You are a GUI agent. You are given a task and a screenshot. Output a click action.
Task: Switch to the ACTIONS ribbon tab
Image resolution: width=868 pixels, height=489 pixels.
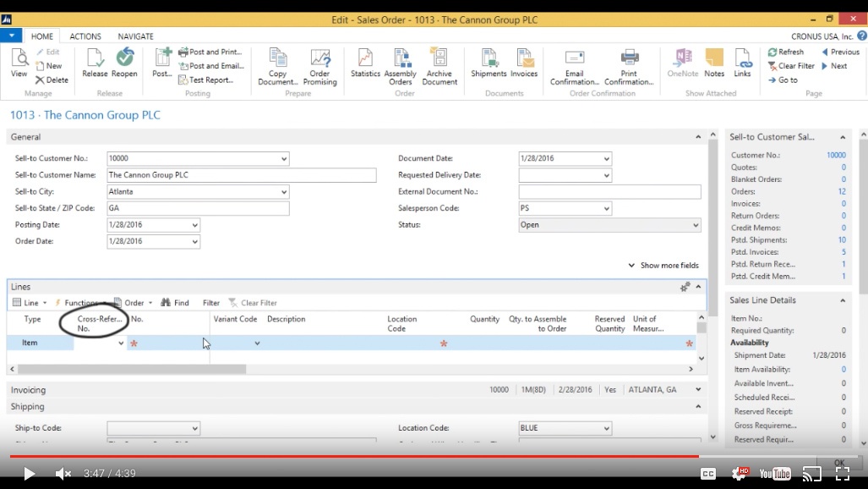[x=85, y=36]
